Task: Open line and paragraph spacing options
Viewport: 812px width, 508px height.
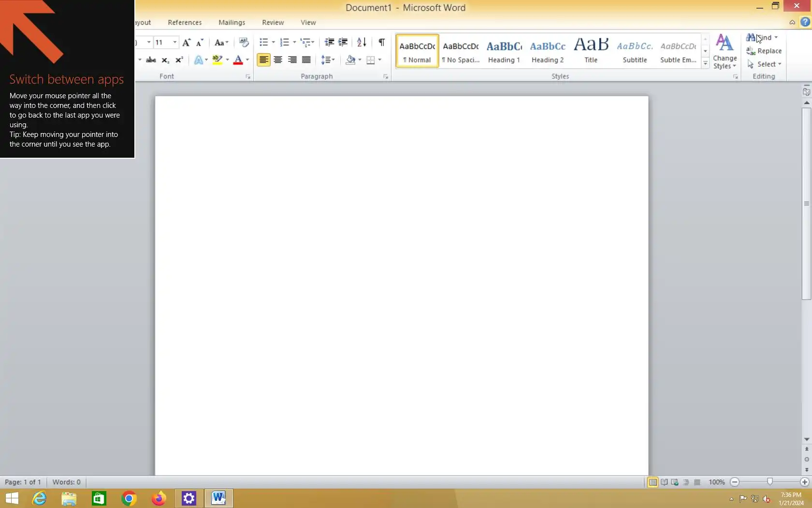Action: pos(328,60)
